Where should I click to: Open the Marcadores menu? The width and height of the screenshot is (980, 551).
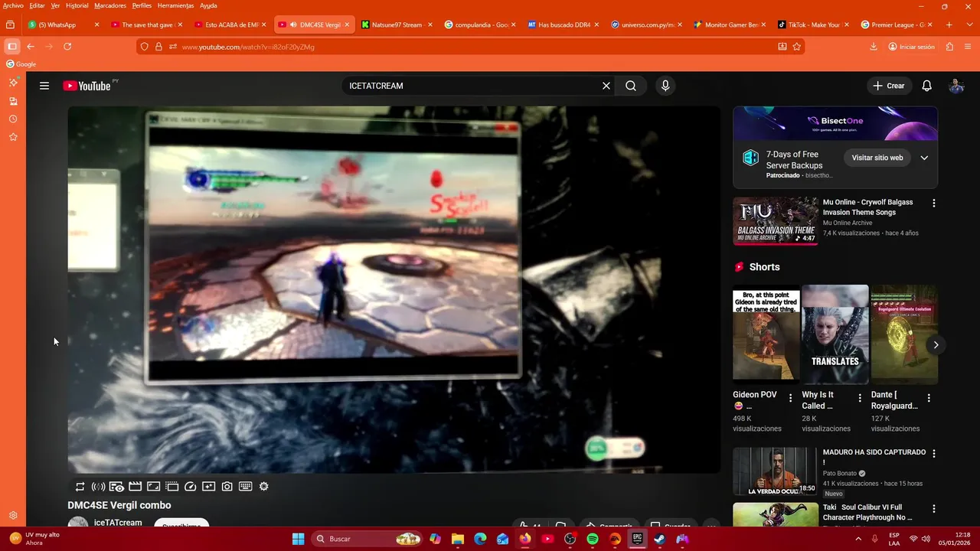click(110, 5)
